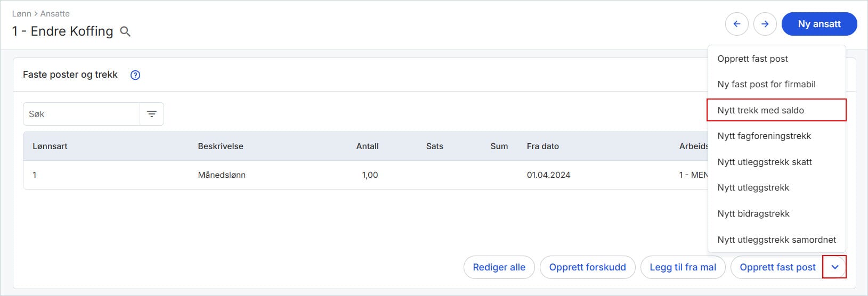
Task: Click employee title 1 - Endre Koffing
Action: [62, 31]
